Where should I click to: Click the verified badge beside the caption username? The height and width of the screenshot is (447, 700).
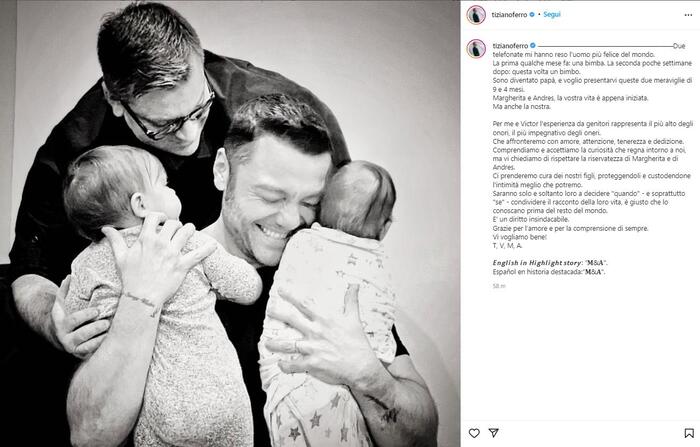click(x=533, y=46)
